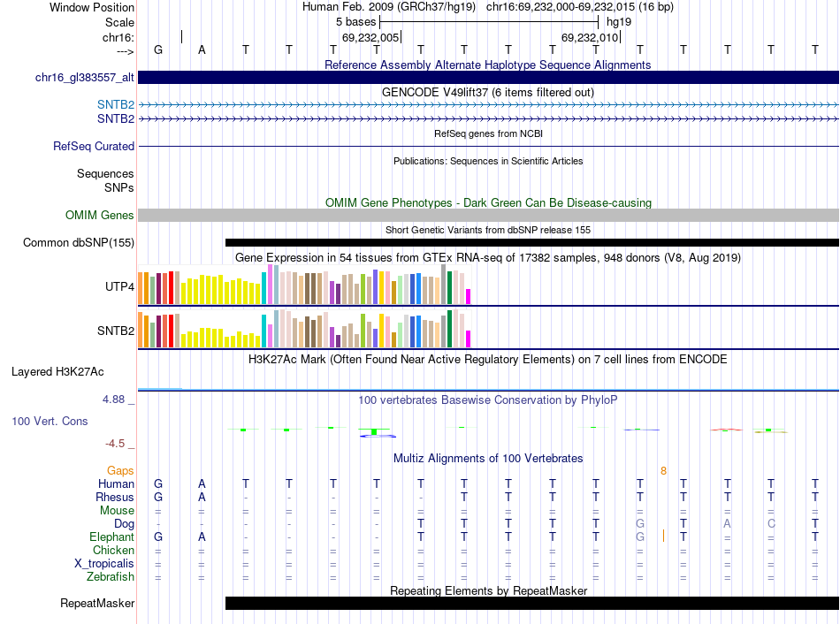The height and width of the screenshot is (624, 840).
Task: Click 100 vertebrates Basewise Conservation by PhyloP title
Action: point(488,400)
